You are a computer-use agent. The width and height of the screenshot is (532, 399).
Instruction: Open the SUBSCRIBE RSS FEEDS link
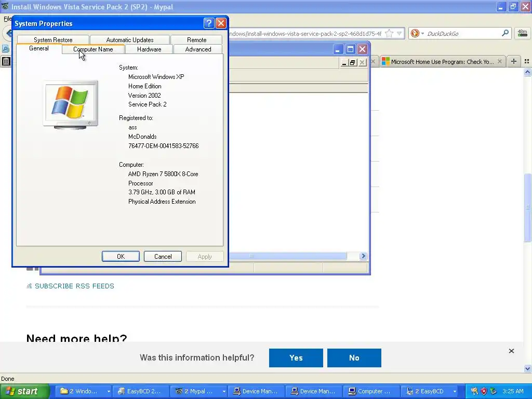pos(74,286)
